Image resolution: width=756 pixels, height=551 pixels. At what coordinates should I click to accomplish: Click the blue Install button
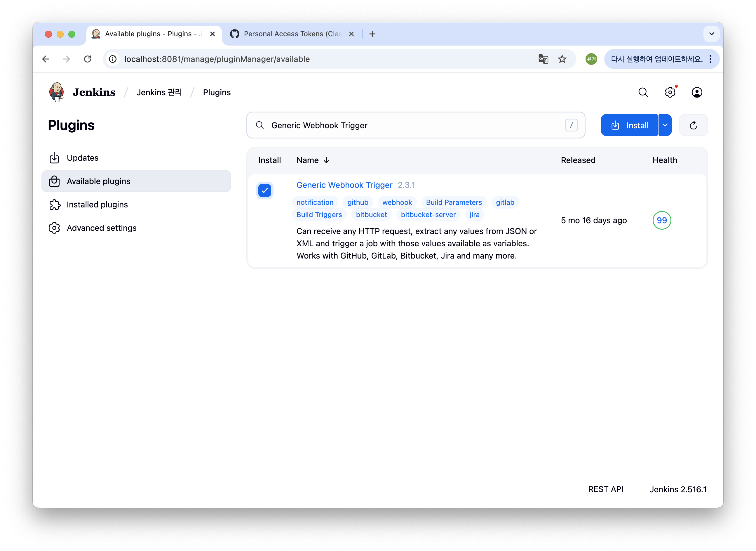(x=629, y=125)
